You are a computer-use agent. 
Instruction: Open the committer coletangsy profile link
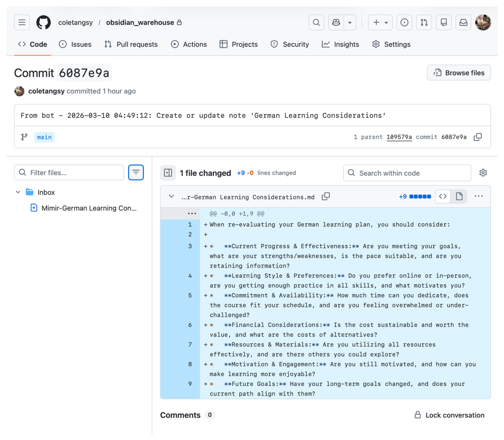click(x=46, y=91)
